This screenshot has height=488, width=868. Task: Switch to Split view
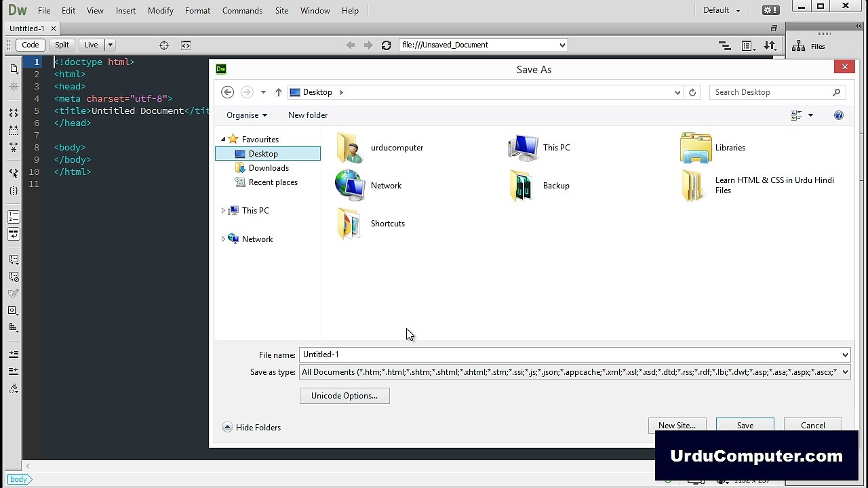[62, 45]
